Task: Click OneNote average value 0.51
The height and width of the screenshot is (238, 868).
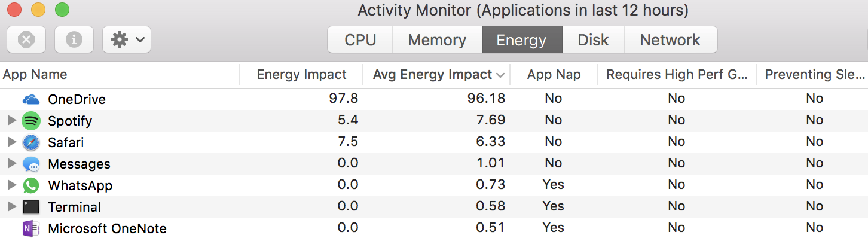Action: [x=490, y=227]
